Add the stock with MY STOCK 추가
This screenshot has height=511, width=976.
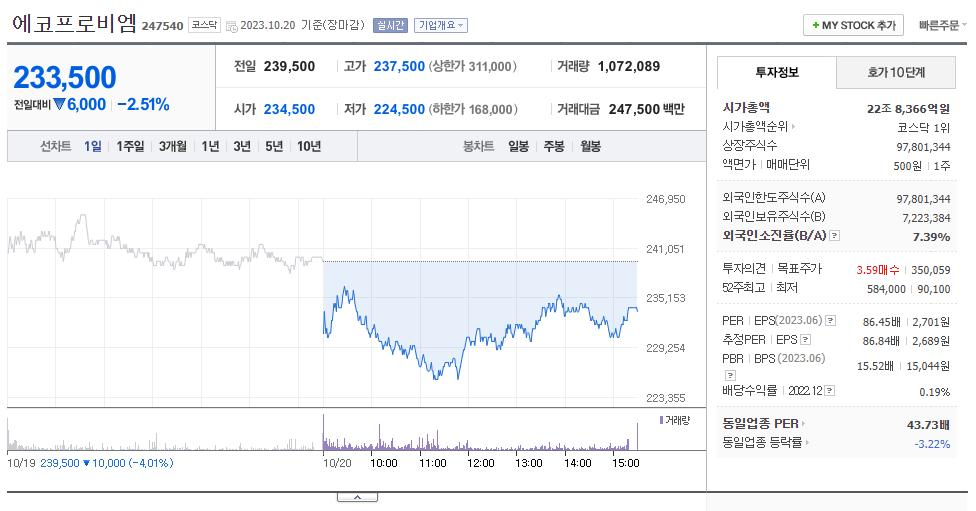(853, 26)
